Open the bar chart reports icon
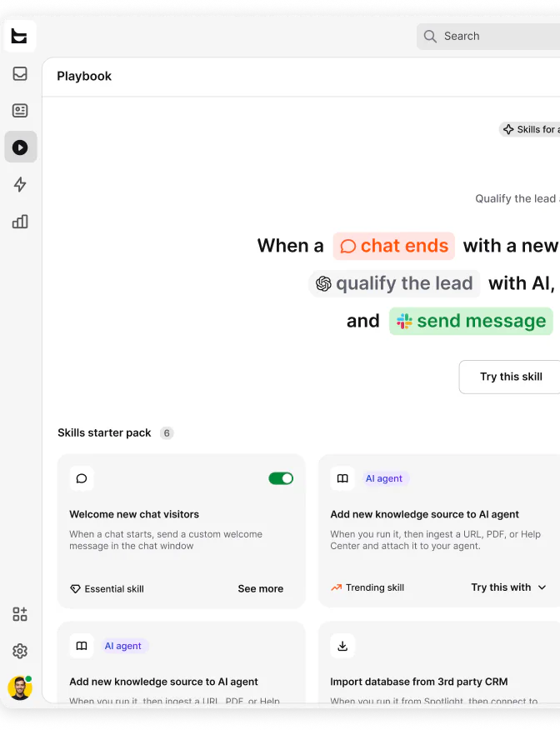 click(20, 222)
